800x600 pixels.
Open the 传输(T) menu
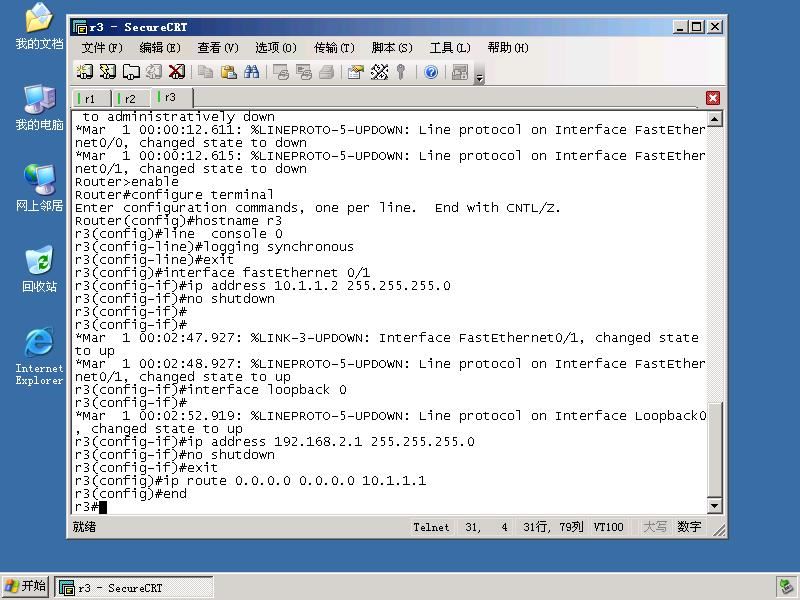334,48
